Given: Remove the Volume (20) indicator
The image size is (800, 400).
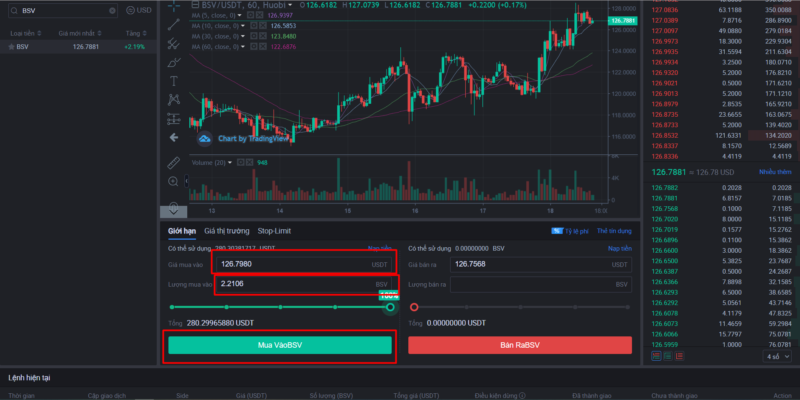Looking at the screenshot, I should click(x=249, y=163).
